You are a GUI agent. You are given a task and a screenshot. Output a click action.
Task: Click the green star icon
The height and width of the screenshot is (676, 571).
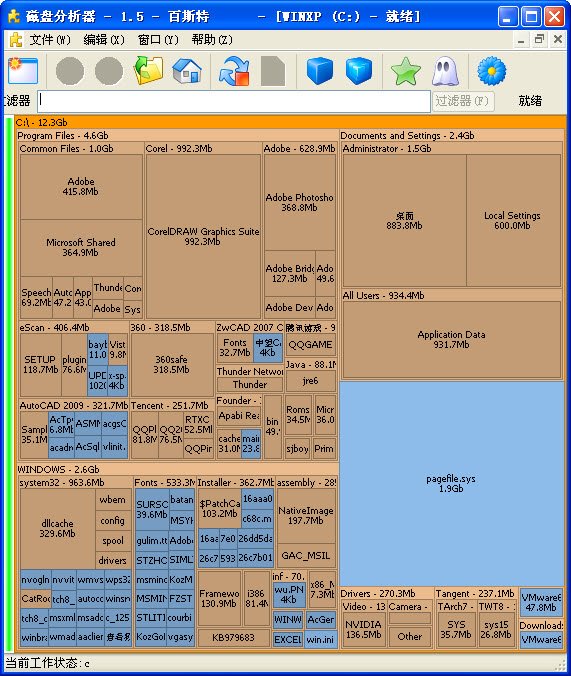405,71
